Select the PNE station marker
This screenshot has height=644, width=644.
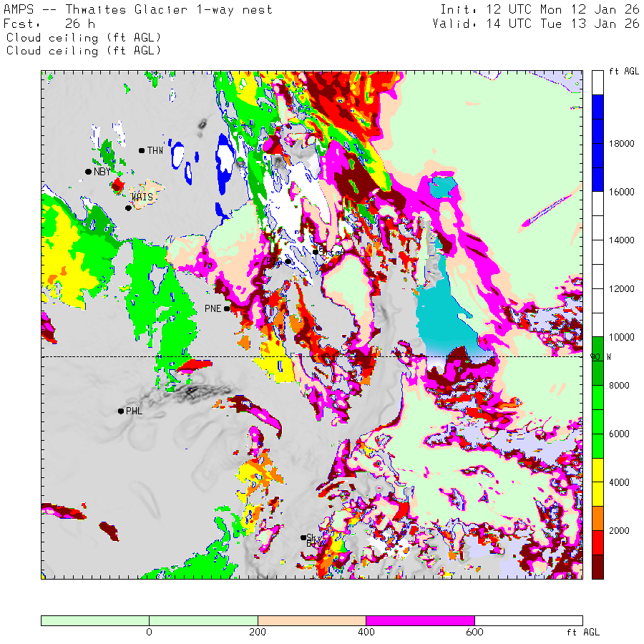click(227, 309)
